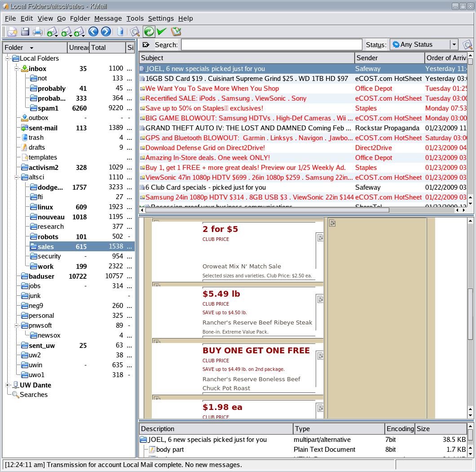Select the baduser folder
The image size is (476, 472).
41,276
